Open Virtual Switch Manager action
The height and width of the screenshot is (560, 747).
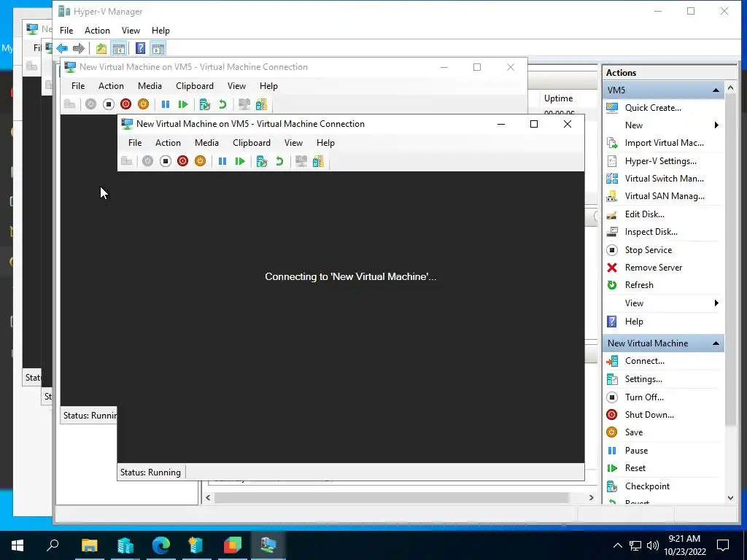click(664, 179)
